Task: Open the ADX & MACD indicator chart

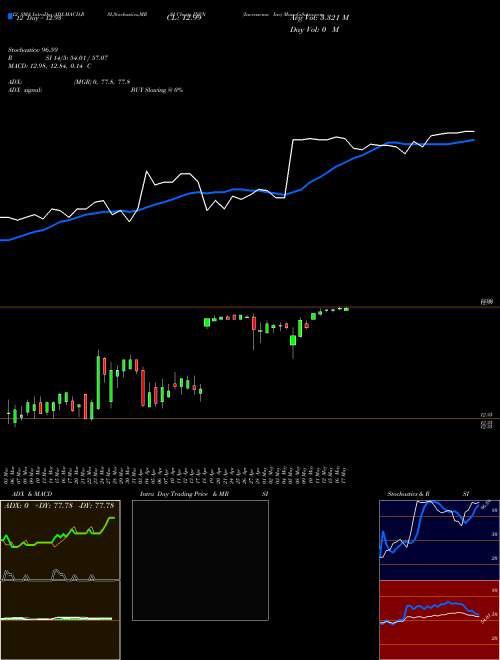Action: click(x=60, y=580)
